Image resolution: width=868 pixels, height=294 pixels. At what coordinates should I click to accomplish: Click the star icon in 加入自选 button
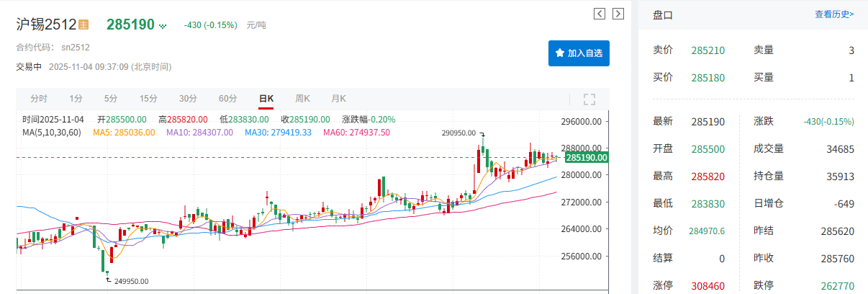point(559,53)
